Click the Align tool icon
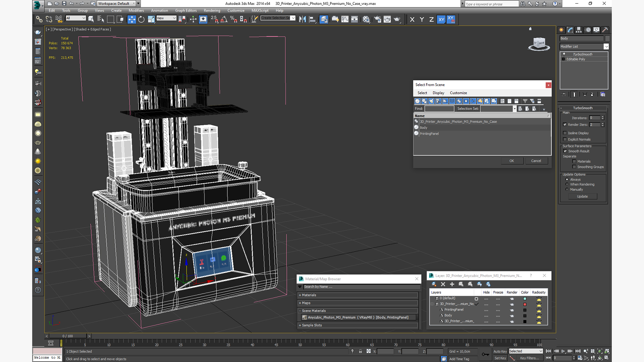 [312, 19]
